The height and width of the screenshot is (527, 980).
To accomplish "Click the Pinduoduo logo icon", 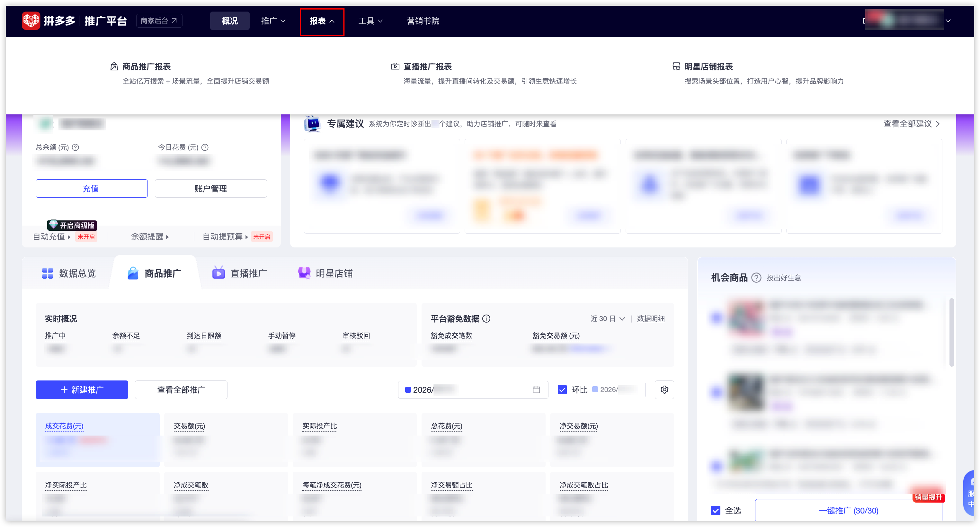I will [31, 21].
